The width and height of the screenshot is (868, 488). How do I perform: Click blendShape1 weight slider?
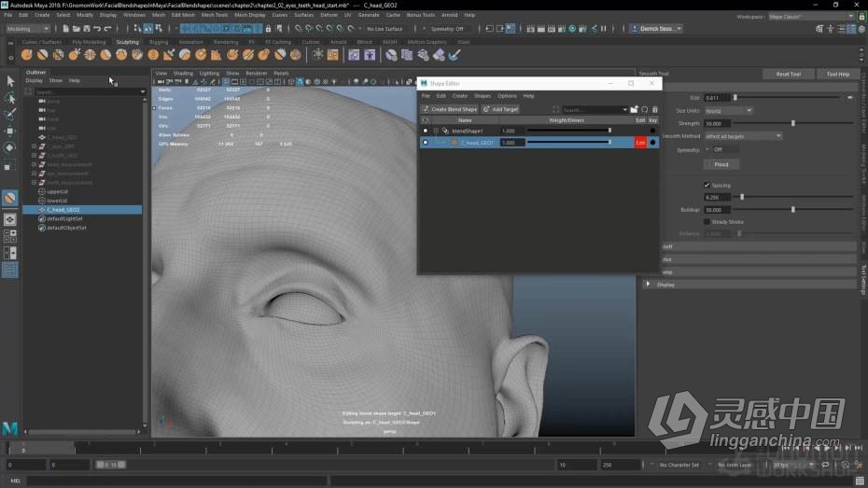pos(569,131)
